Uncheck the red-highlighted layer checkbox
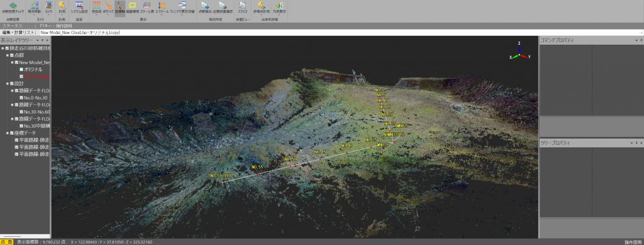 pos(21,76)
